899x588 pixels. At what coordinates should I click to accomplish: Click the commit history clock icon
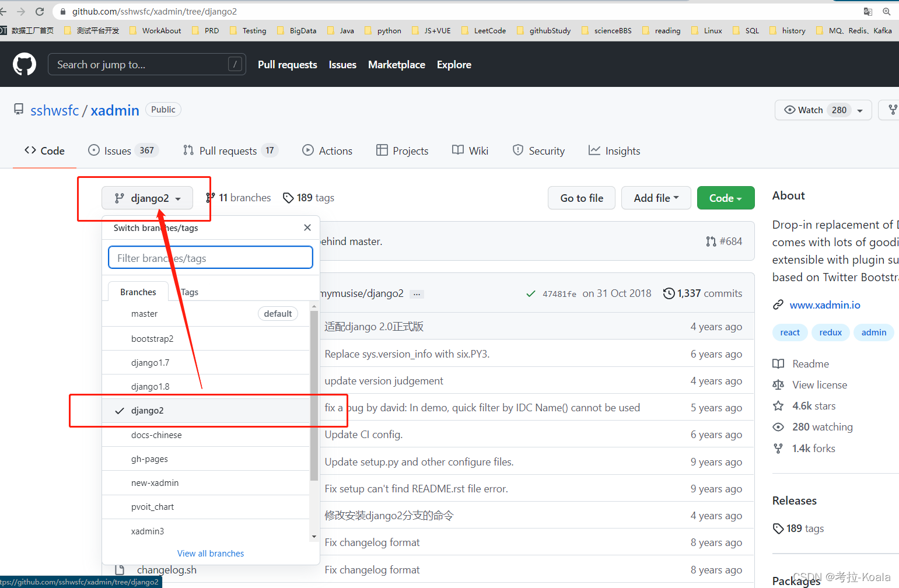tap(669, 293)
